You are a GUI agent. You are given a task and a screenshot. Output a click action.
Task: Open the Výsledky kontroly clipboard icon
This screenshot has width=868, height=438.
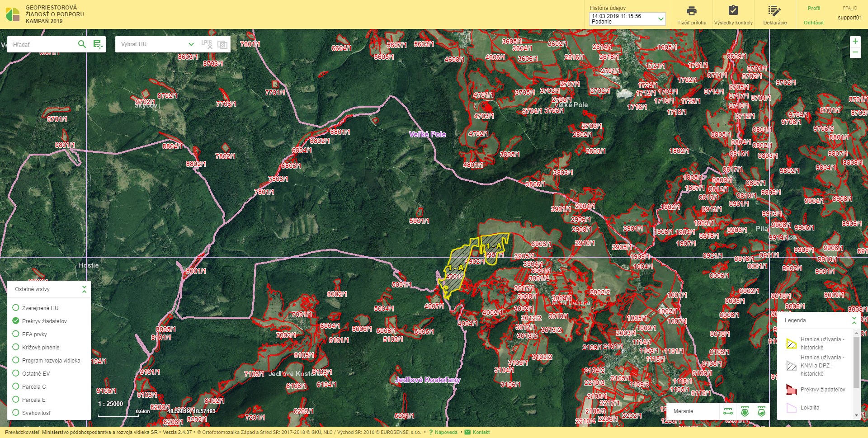click(733, 10)
